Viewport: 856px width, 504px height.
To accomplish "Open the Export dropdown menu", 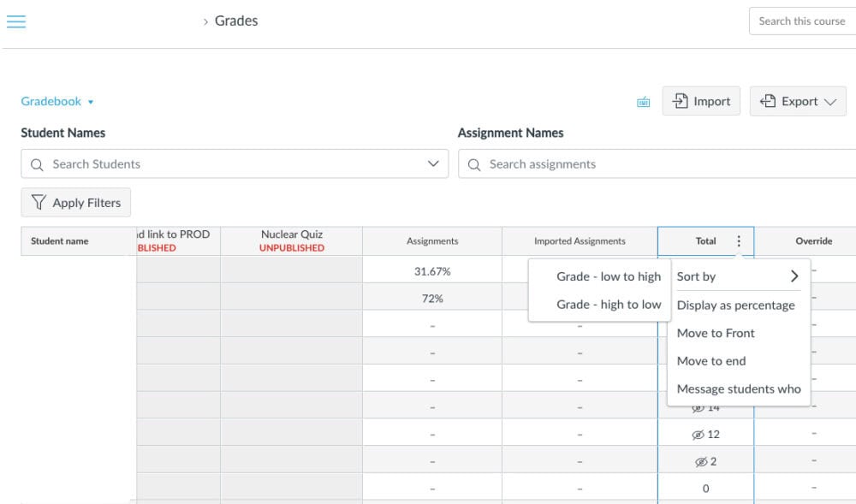I will coord(798,102).
